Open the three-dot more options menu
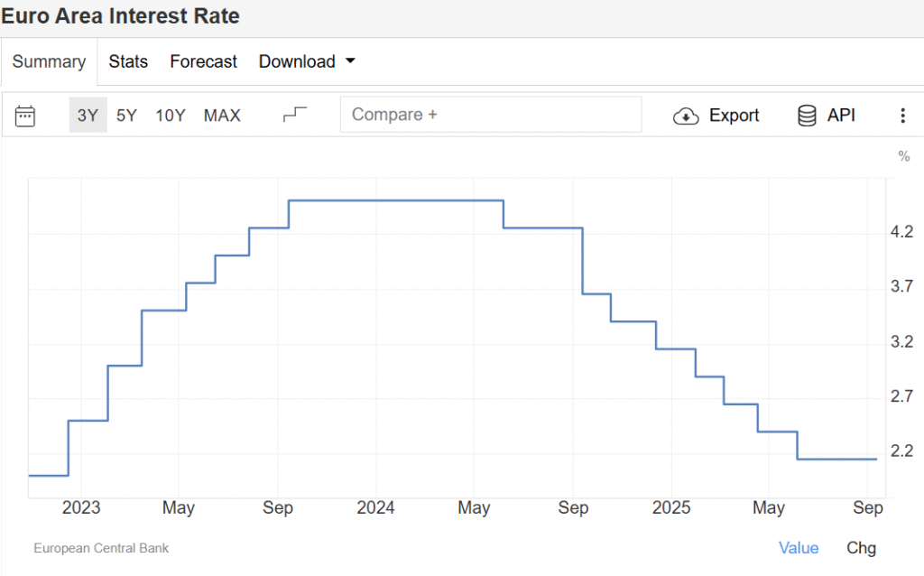The width and height of the screenshot is (924, 576). (902, 116)
